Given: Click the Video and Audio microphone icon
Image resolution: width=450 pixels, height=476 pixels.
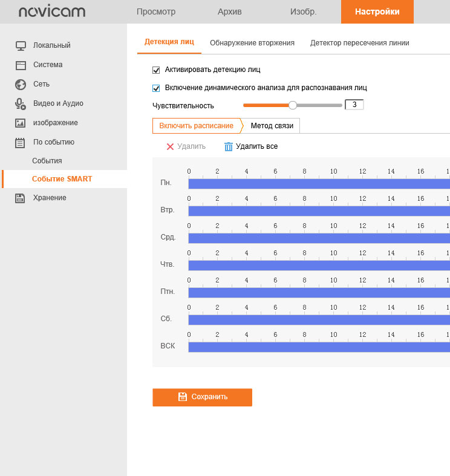Looking at the screenshot, I should pyautogui.click(x=21, y=103).
